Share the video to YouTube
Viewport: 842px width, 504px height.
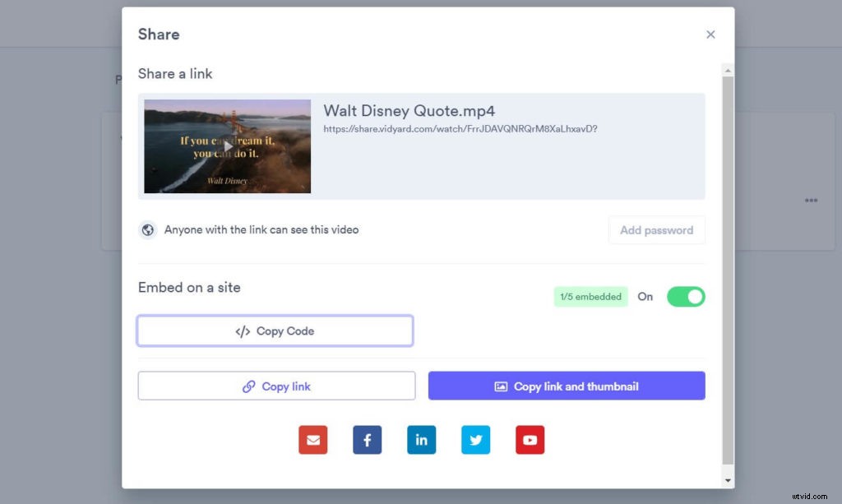tap(530, 440)
